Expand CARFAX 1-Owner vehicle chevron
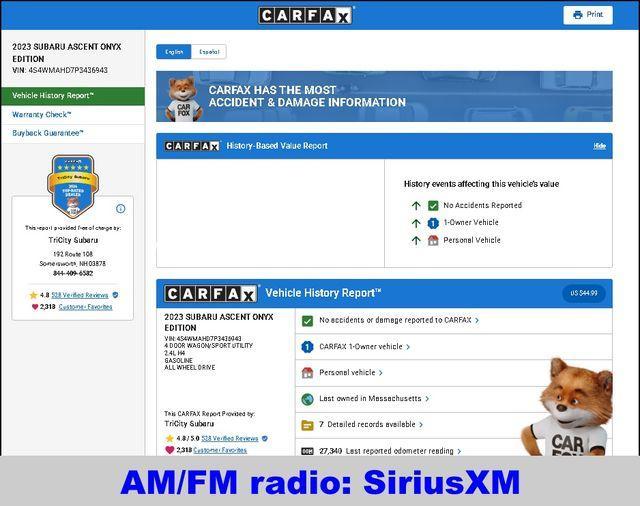640x506 pixels. click(408, 347)
